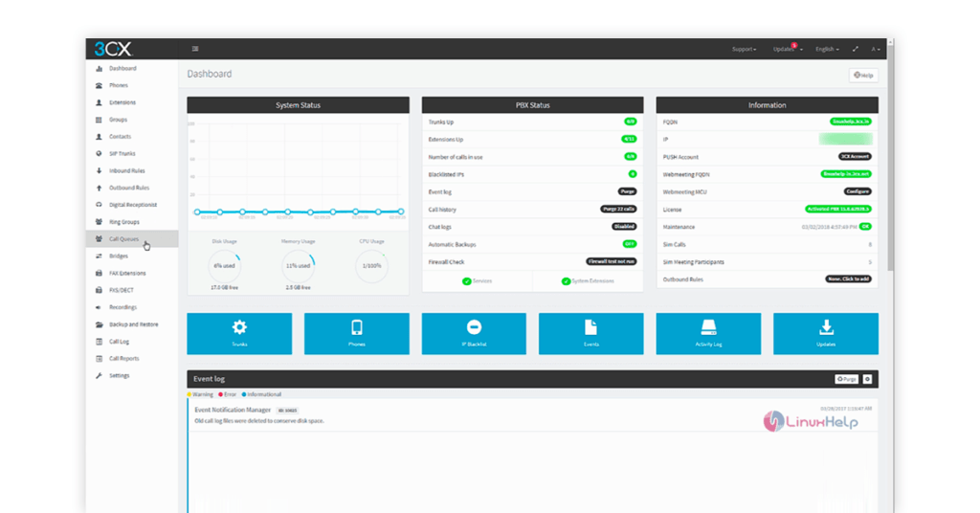Viewport: 980px width, 513px height.
Task: Click the Webmeeting MCU Configure badge
Action: 857,191
